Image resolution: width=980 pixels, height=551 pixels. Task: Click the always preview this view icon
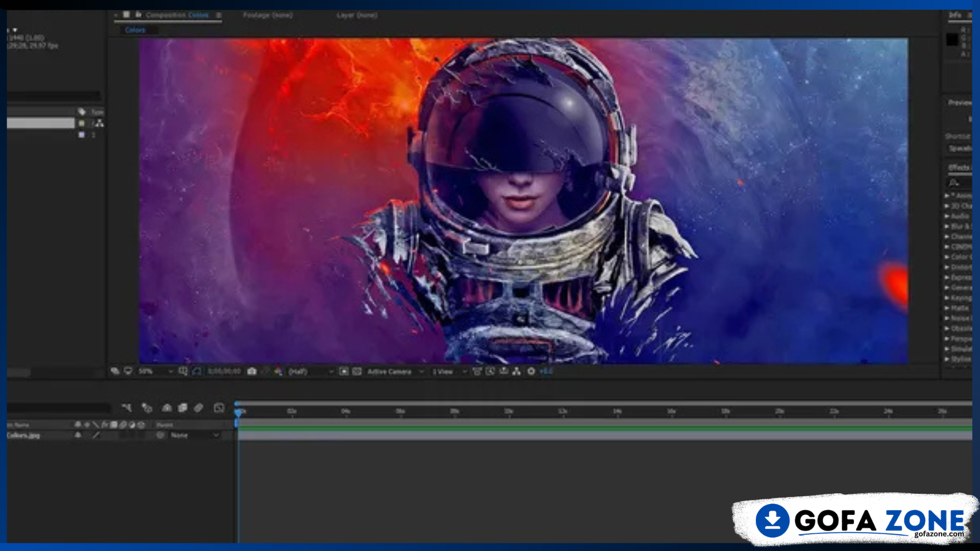[x=115, y=371]
